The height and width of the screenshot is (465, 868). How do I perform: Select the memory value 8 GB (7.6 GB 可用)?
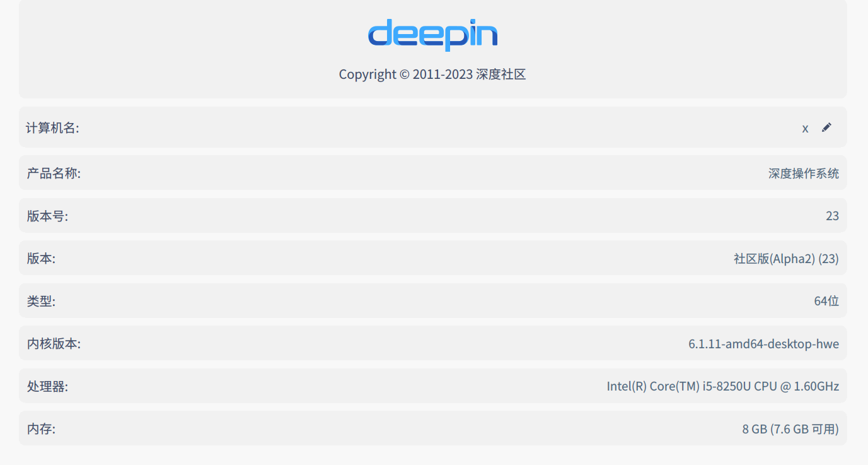pos(790,429)
